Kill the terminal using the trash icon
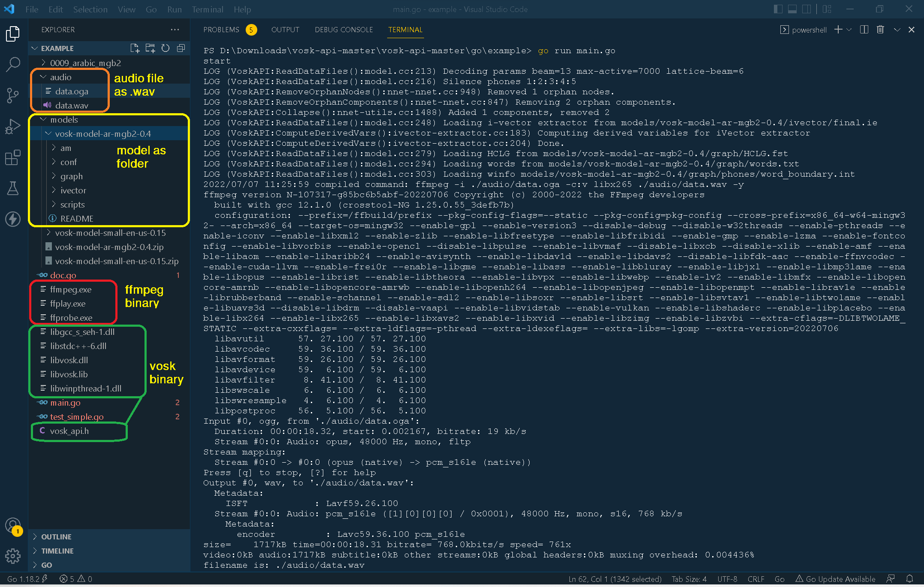 point(880,29)
